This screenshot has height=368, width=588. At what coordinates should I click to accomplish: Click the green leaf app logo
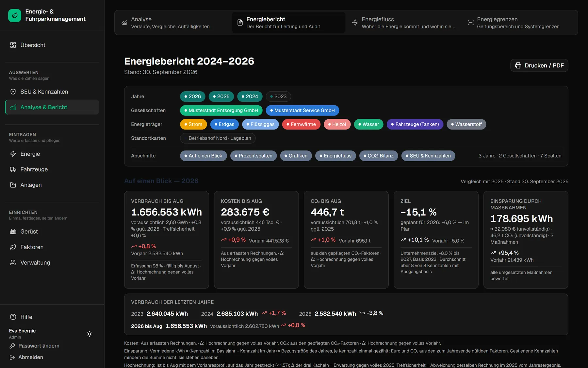click(15, 15)
